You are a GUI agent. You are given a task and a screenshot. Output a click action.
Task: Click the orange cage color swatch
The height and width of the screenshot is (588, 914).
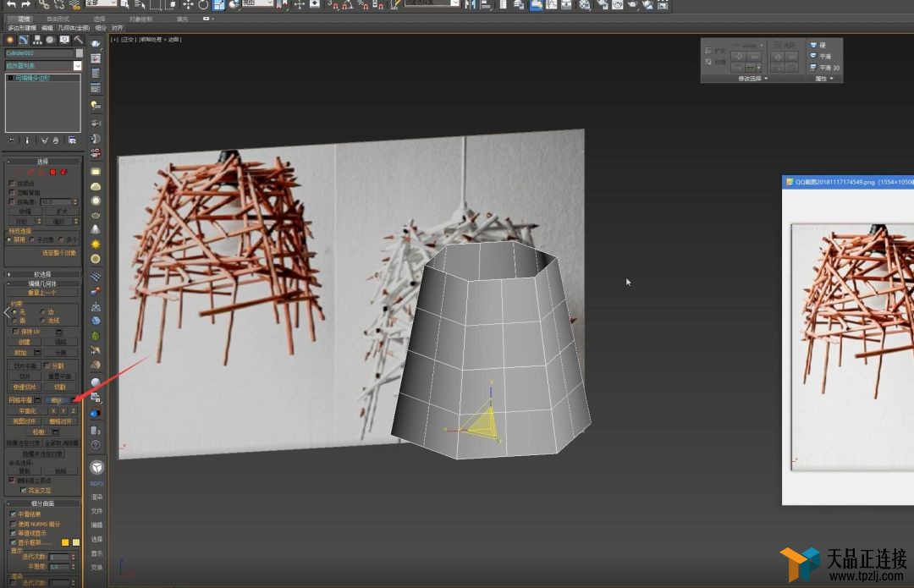coord(65,542)
